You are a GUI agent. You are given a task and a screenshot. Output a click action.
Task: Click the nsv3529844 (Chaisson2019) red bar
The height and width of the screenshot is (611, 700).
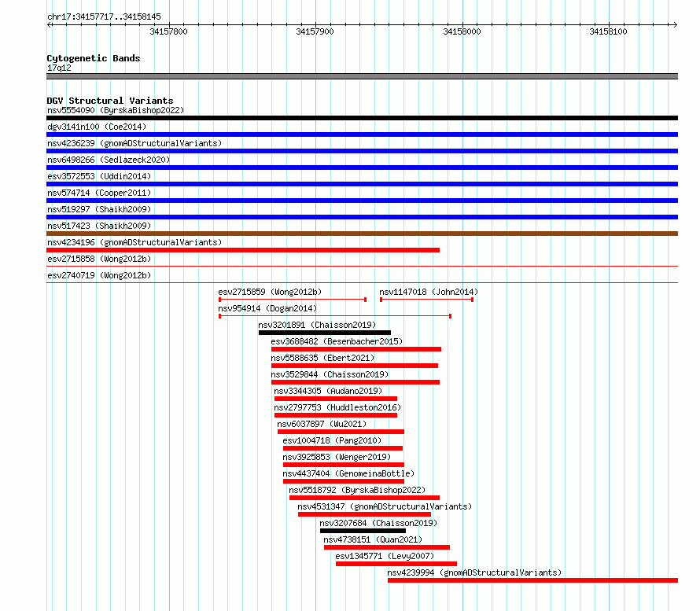(356, 382)
